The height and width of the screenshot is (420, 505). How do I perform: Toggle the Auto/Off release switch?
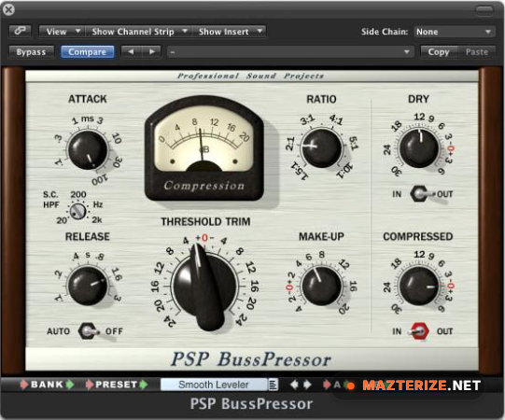pyautogui.click(x=88, y=330)
